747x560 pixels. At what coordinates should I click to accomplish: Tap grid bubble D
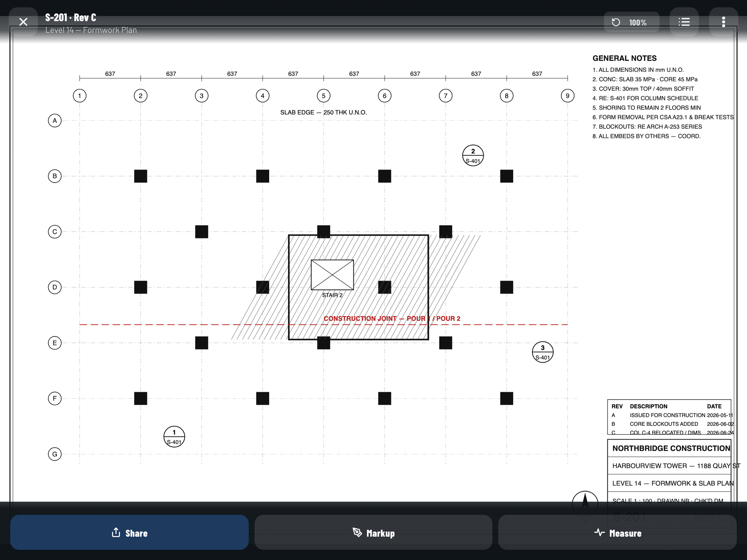pyautogui.click(x=55, y=287)
